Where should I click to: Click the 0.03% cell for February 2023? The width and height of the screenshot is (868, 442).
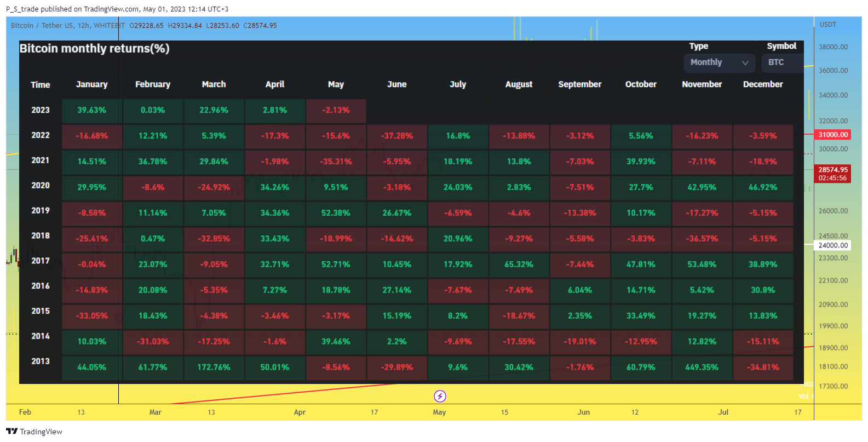point(153,111)
